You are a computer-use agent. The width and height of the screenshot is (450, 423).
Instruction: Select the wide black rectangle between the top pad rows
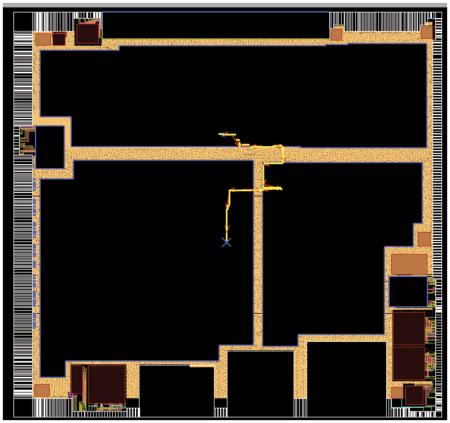point(216,25)
